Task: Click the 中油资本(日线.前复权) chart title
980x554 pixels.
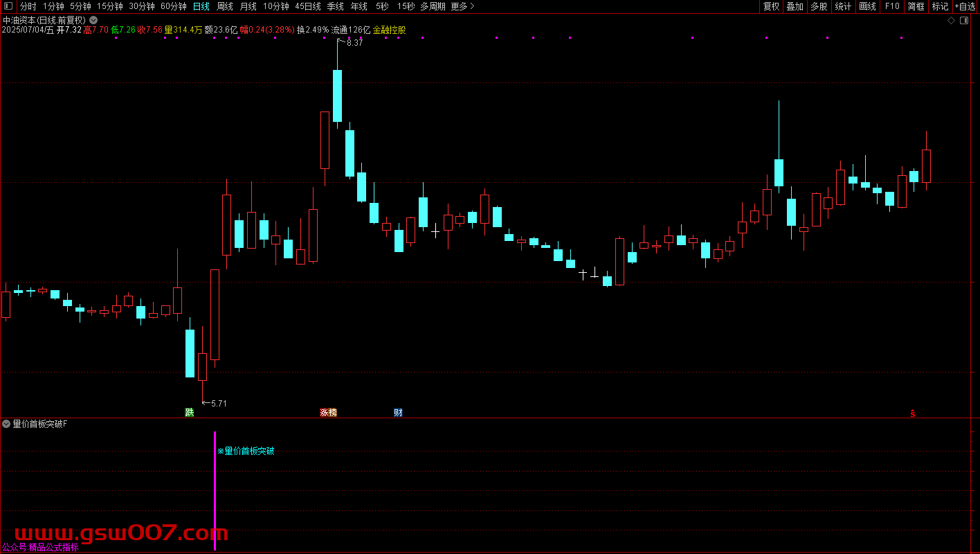Action: click(x=44, y=20)
